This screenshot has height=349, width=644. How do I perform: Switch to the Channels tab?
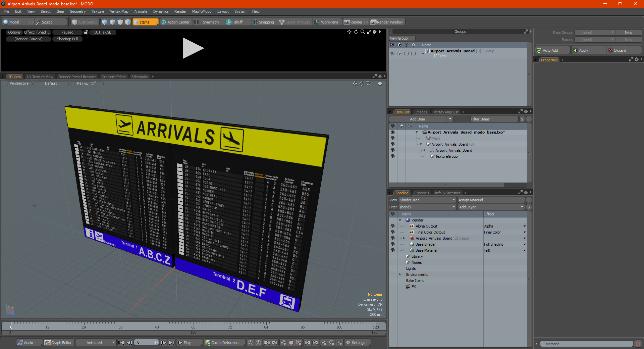point(422,193)
